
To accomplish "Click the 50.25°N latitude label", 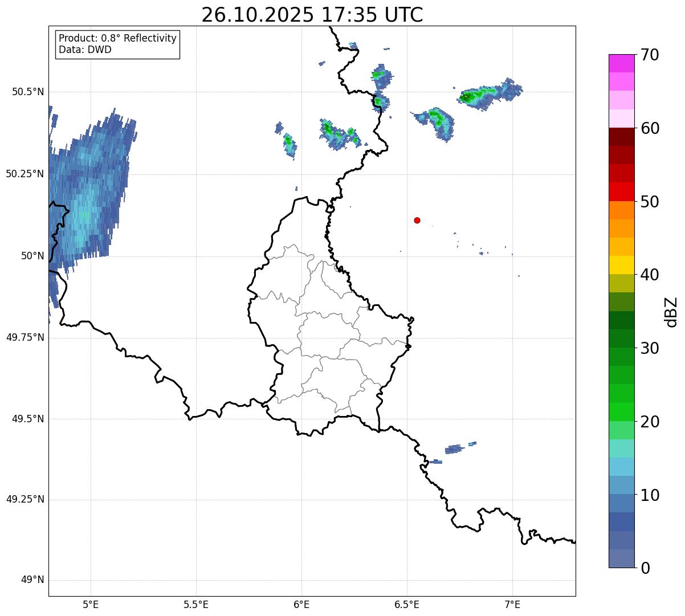I will (x=25, y=174).
